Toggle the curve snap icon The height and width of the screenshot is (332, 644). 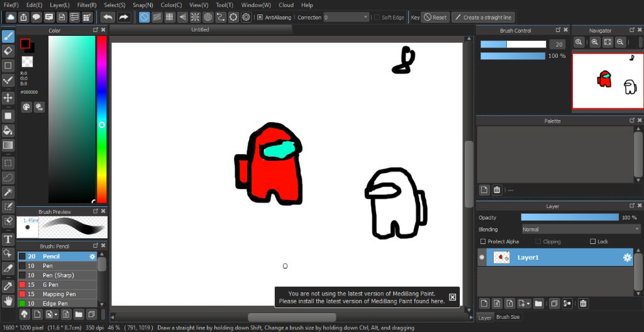221,17
